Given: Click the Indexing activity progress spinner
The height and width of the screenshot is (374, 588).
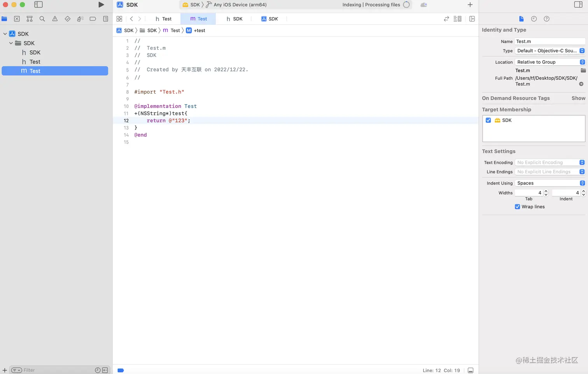Looking at the screenshot, I should 406,5.
